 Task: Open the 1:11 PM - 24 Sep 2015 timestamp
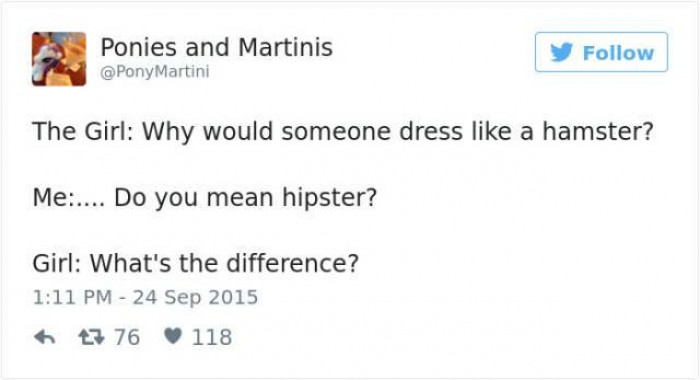pos(145,297)
